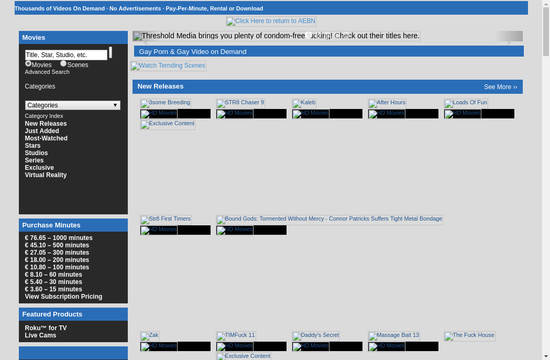Open the Watch Trending Scenes image link
This screenshot has height=360, width=550.
tap(168, 66)
